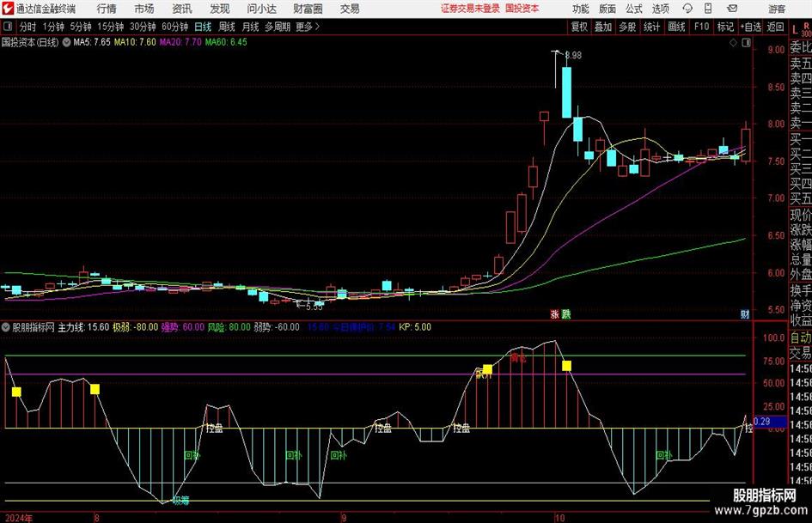Click the 极弱: -80.00 indicator value

(x=135, y=327)
